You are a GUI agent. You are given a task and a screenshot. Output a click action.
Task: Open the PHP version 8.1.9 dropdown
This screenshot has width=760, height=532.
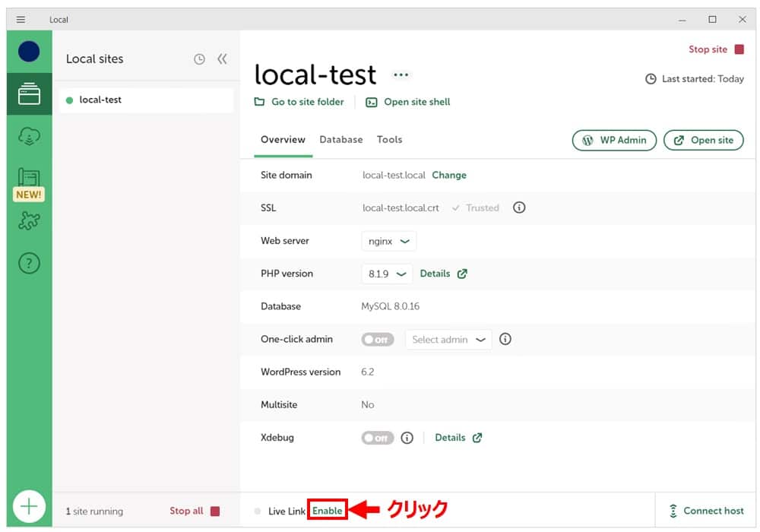tap(387, 274)
